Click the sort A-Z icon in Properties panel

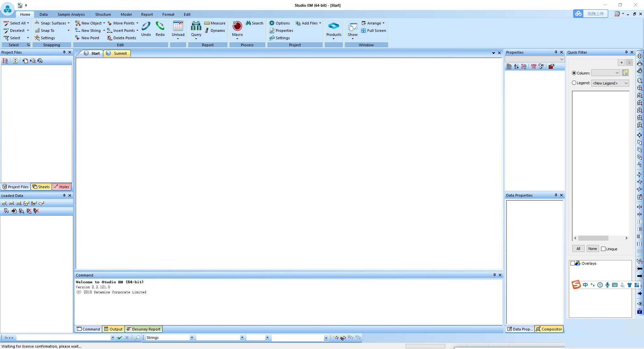coord(516,66)
